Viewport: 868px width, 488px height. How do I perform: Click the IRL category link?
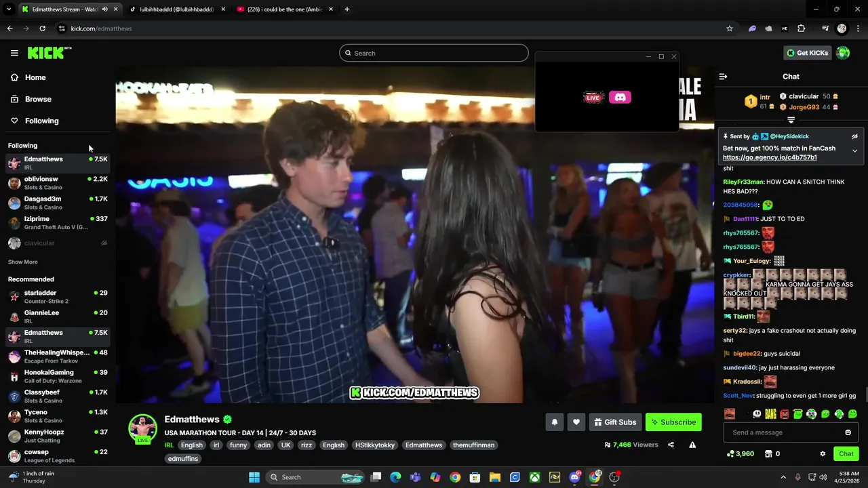pyautogui.click(x=169, y=445)
